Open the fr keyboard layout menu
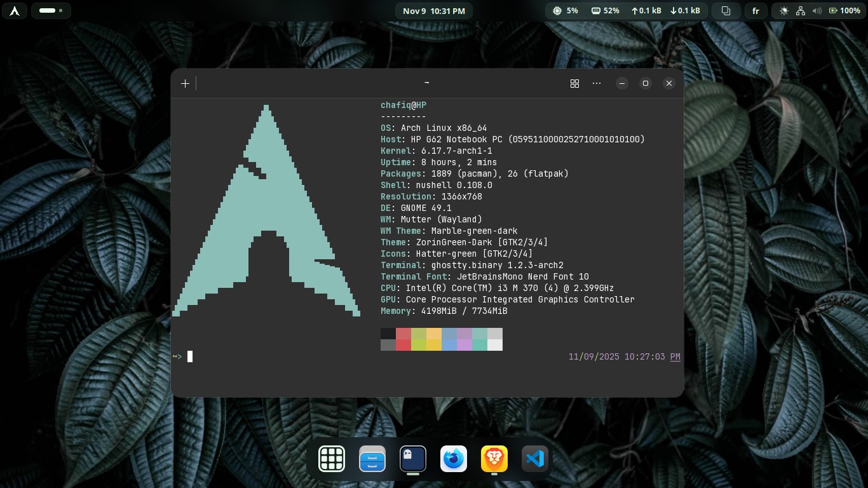 tap(756, 11)
